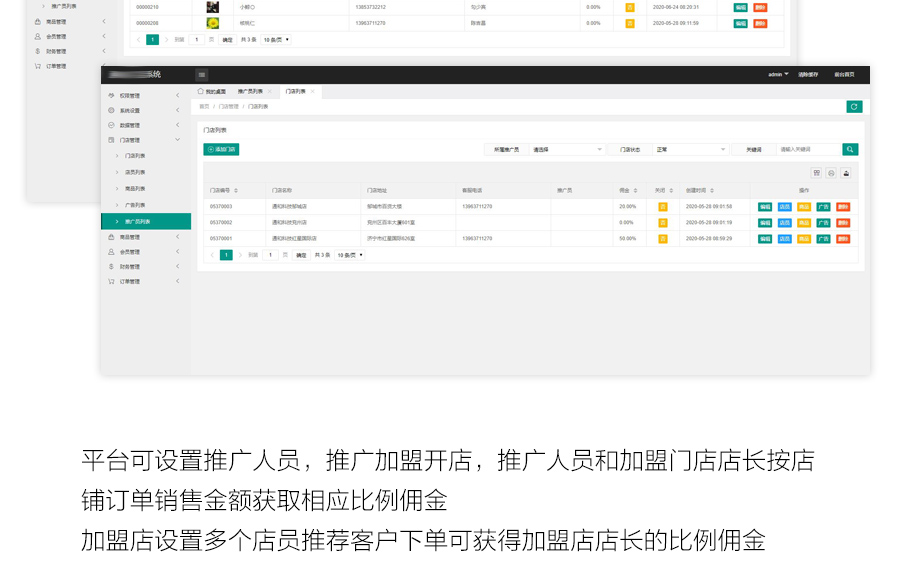Screen dimensions: 900x588
Task: Click the sidebar collapse hamburger icon
Action: [x=202, y=75]
